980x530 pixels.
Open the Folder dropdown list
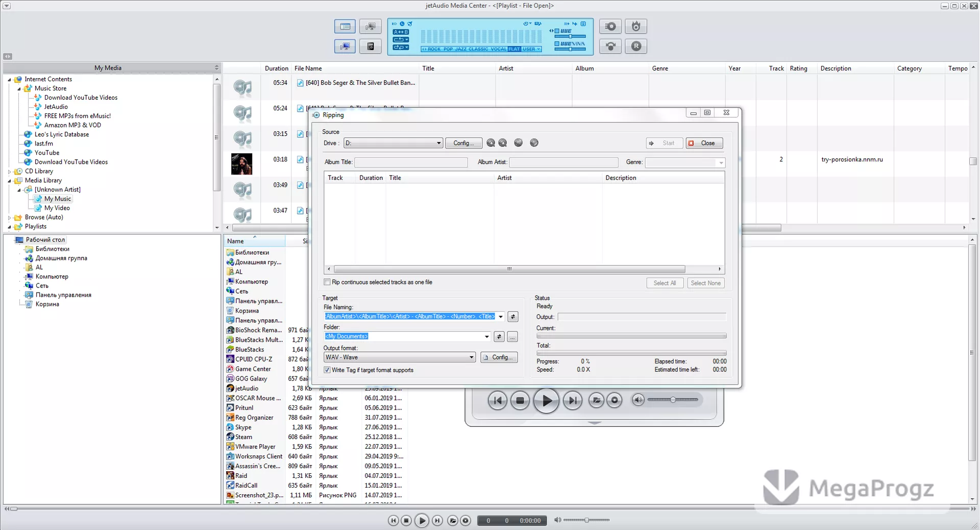486,336
